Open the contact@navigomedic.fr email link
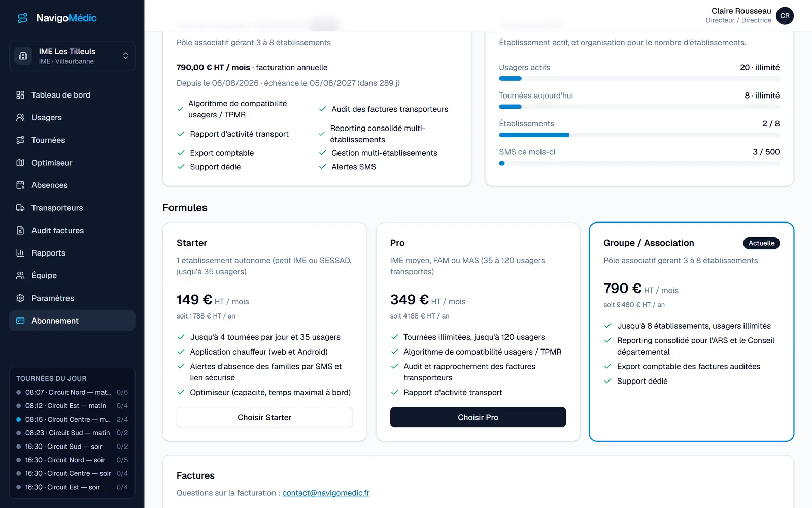This screenshot has height=508, width=812. point(326,493)
